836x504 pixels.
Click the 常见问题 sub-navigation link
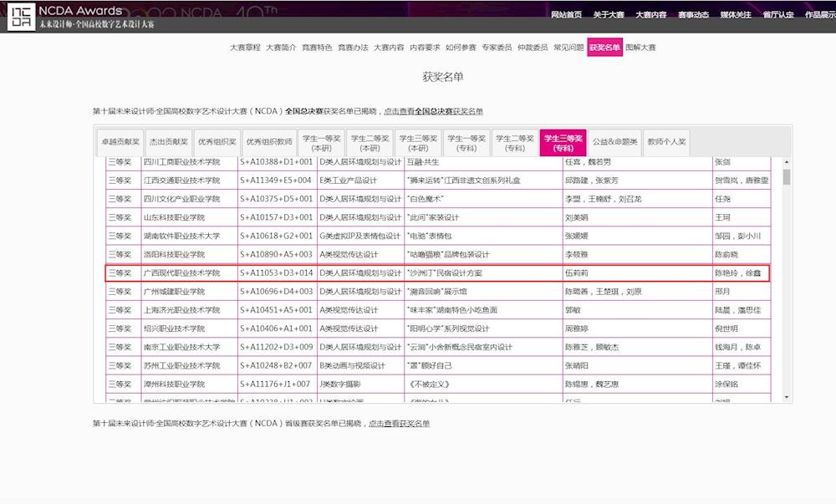tap(568, 48)
